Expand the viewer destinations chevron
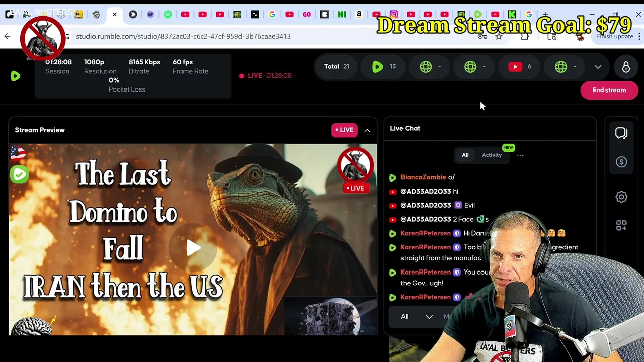The height and width of the screenshot is (362, 644). tap(598, 67)
